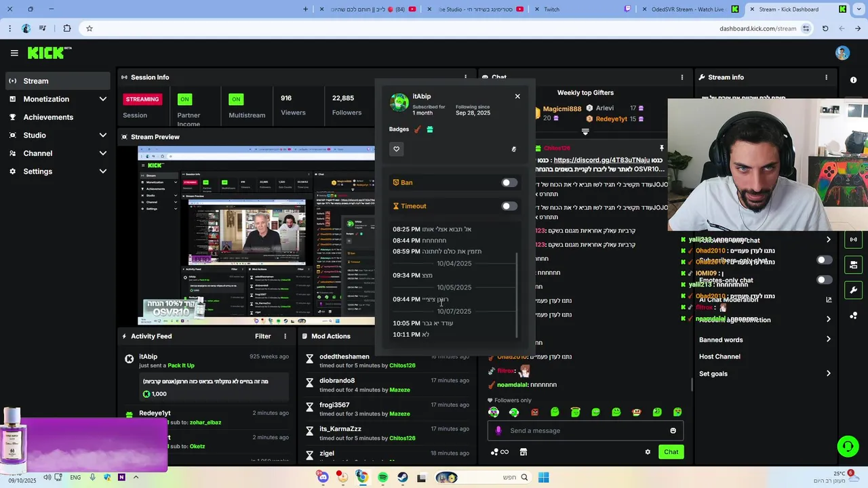This screenshot has width=868, height=488.
Task: Open Activity Feed options menu
Action: click(x=285, y=336)
